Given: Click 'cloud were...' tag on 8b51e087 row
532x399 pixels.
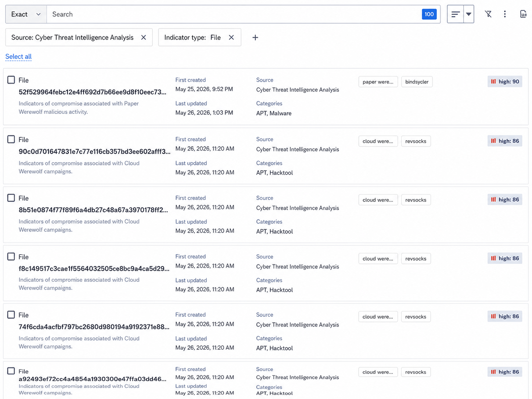Looking at the screenshot, I should coord(378,200).
